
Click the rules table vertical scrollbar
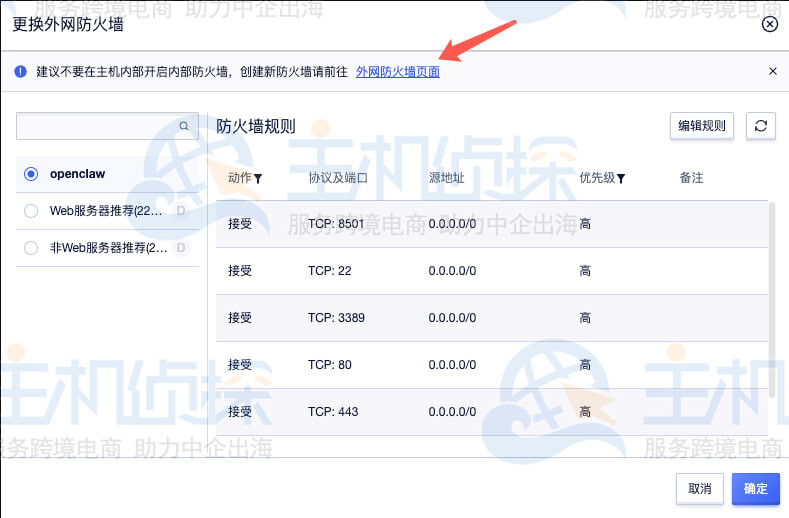click(772, 300)
